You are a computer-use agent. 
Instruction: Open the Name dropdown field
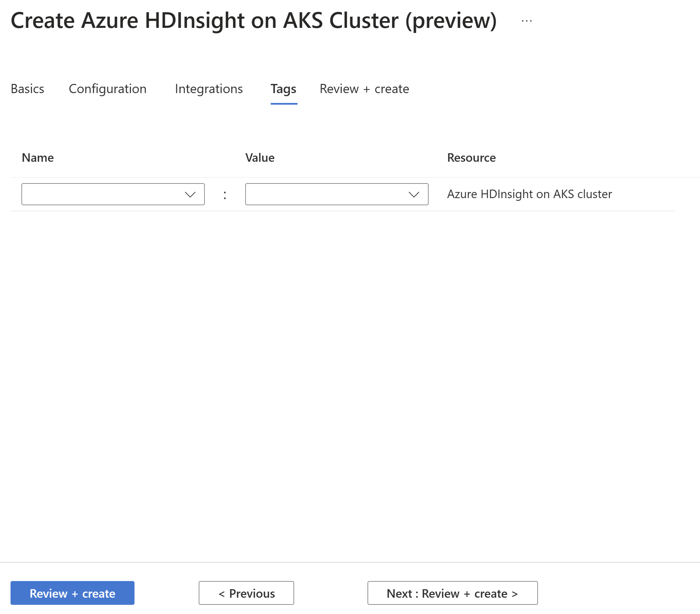(x=112, y=194)
